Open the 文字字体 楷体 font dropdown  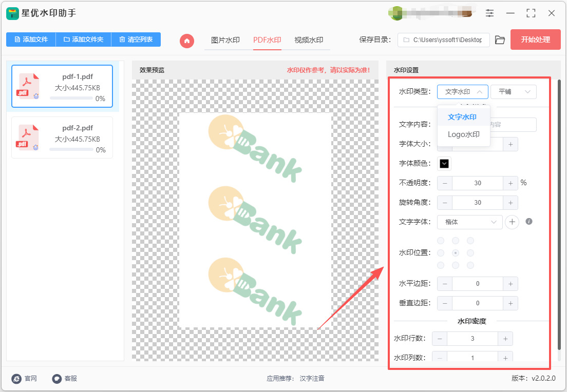coord(470,222)
